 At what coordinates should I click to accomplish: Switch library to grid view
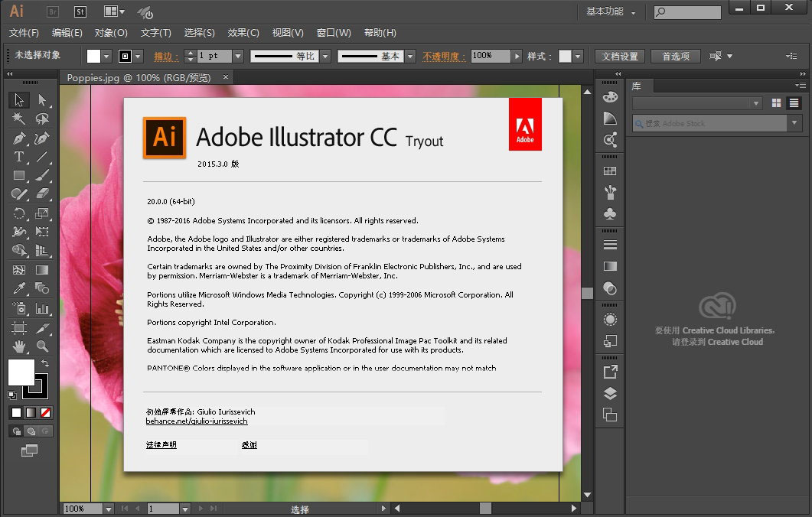point(776,103)
